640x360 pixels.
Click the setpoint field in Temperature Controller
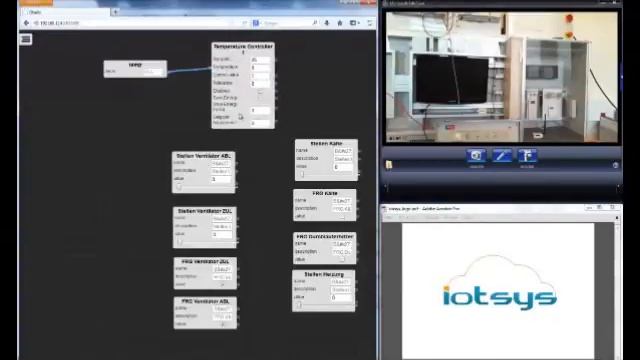point(260,60)
